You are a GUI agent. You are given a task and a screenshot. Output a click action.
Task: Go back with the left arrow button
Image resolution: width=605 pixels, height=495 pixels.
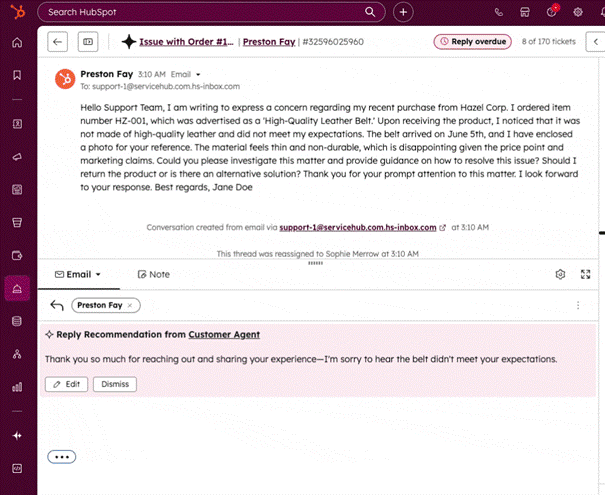tap(57, 42)
